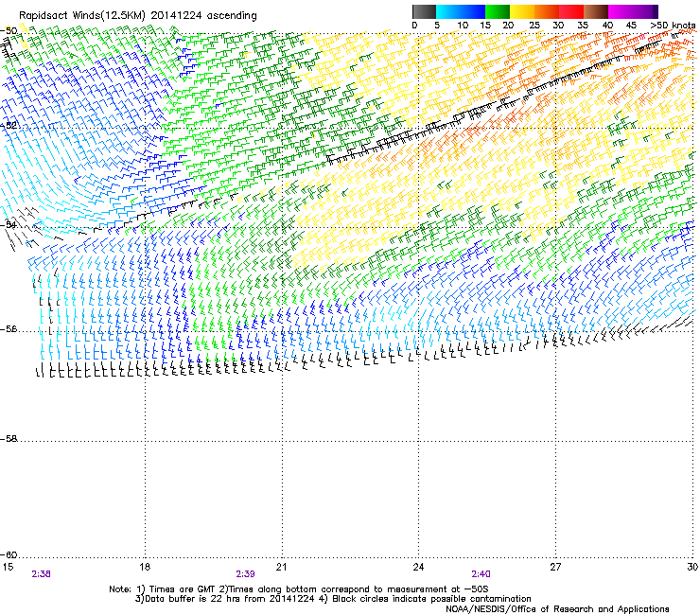This screenshot has width=700, height=615.
Task: Click the latitude label '-52'
Action: pos(9,126)
